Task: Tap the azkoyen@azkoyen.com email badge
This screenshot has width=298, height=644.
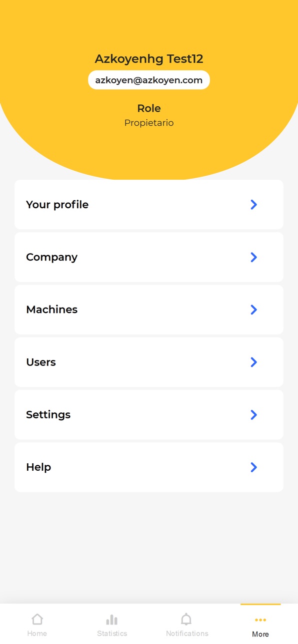Action: coord(149,80)
